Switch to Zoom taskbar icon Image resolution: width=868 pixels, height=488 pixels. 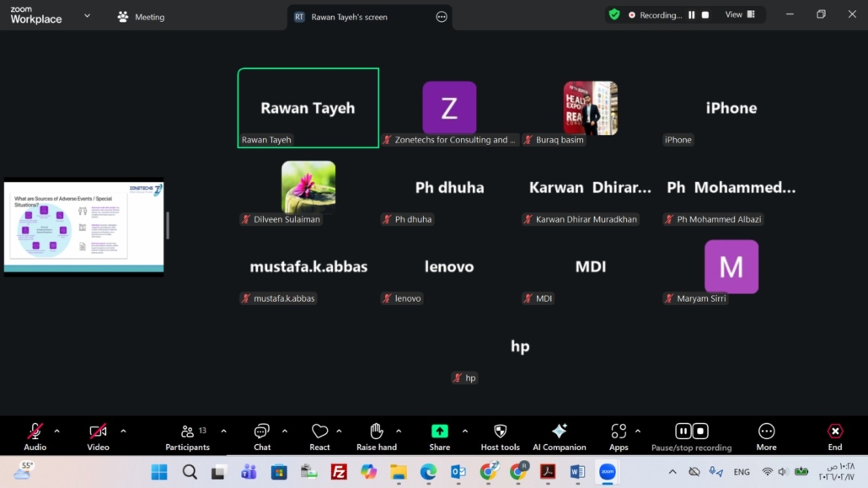[608, 472]
